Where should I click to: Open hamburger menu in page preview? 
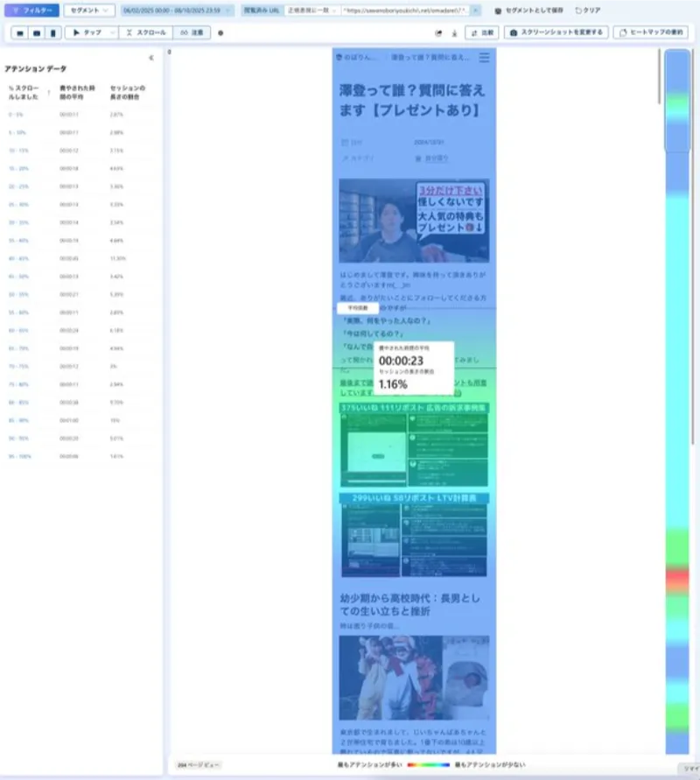(x=484, y=58)
